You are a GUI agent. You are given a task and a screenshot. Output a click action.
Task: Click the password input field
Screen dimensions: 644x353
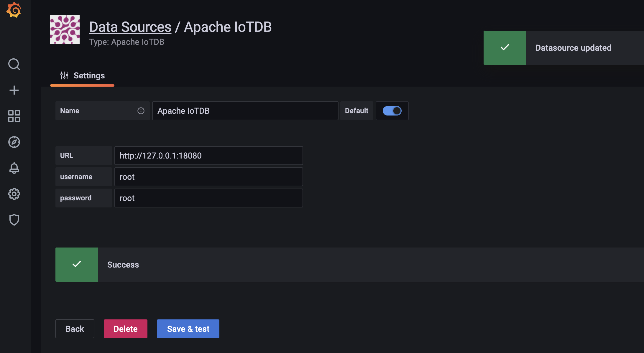[208, 198]
